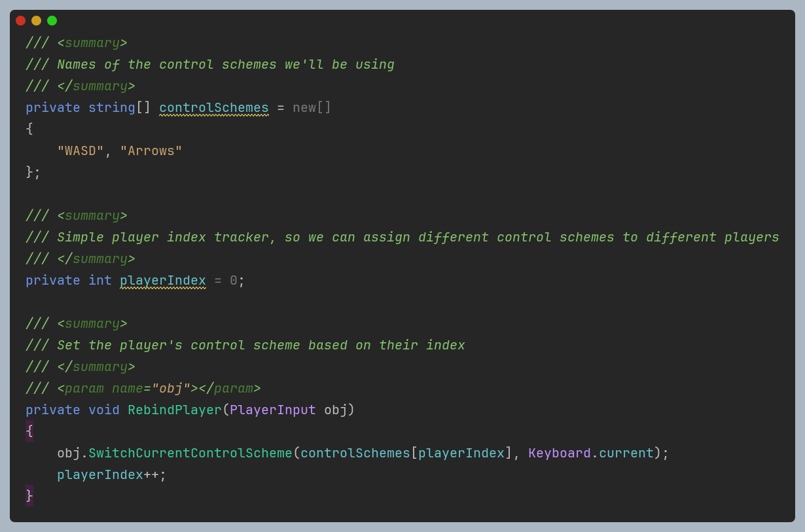The width and height of the screenshot is (805, 532).
Task: Click the yellow minimize traffic light
Action: [x=35, y=20]
